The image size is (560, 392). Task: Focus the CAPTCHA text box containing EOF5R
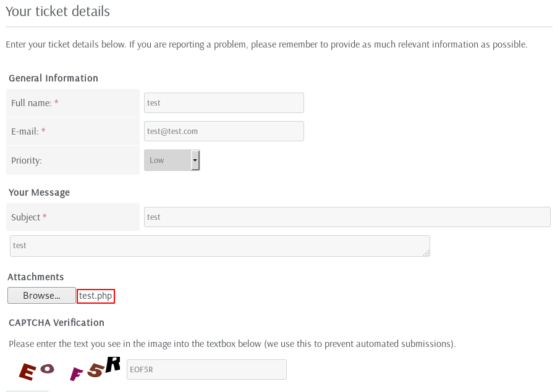click(x=206, y=369)
